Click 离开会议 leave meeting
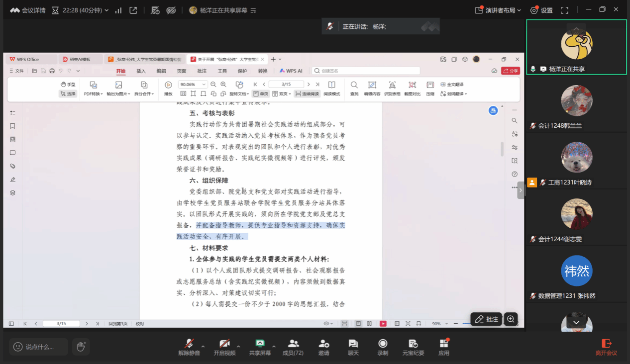The image size is (630, 364). (606, 347)
